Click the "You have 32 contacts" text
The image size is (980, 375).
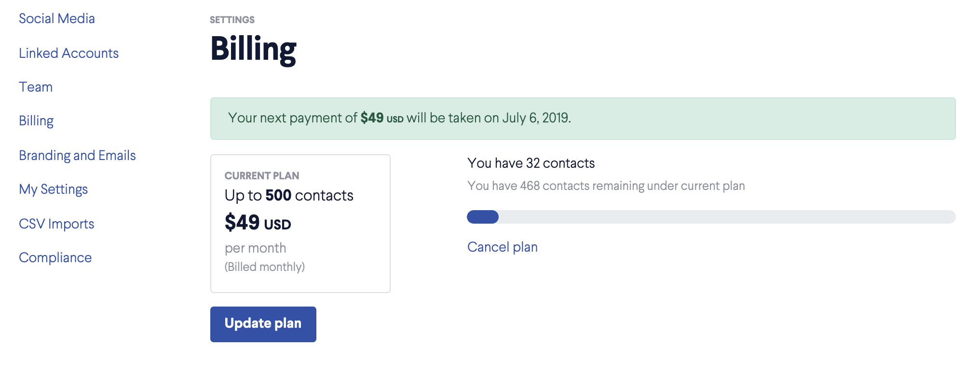pos(531,163)
